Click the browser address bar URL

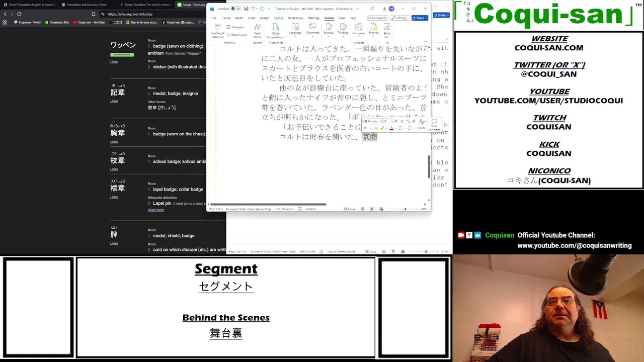click(130, 14)
